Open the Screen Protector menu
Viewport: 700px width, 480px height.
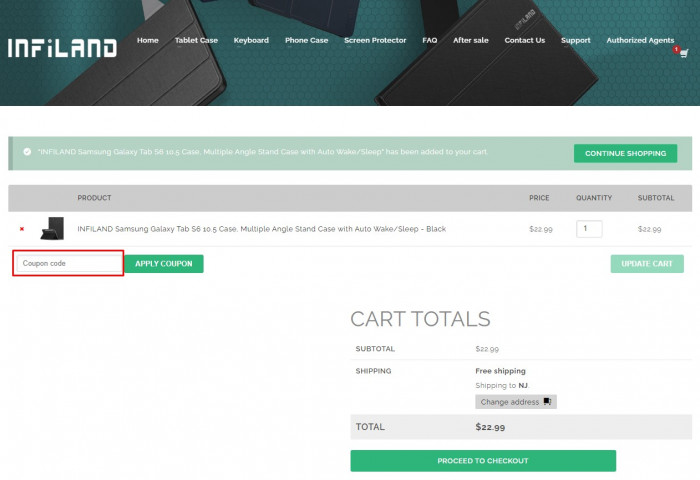375,40
